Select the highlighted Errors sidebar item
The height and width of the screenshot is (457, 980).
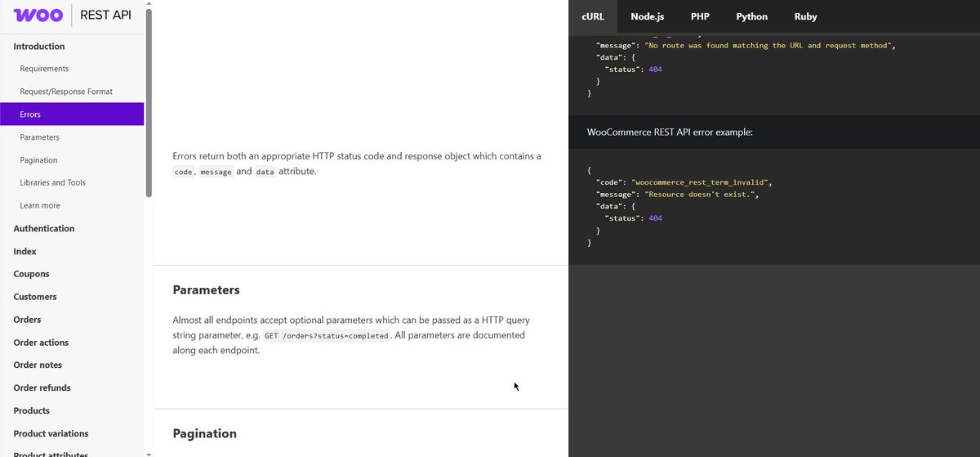click(x=72, y=114)
